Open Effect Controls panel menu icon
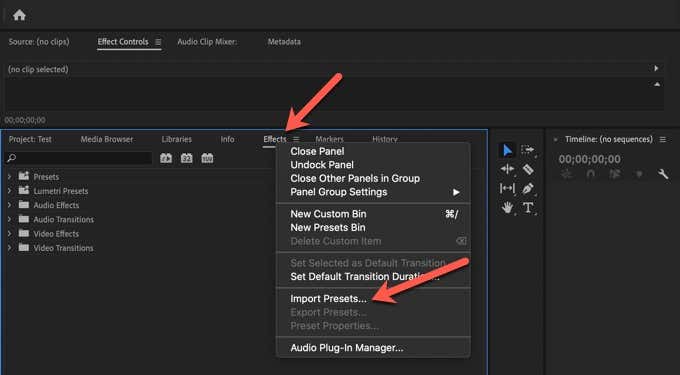 coord(158,42)
